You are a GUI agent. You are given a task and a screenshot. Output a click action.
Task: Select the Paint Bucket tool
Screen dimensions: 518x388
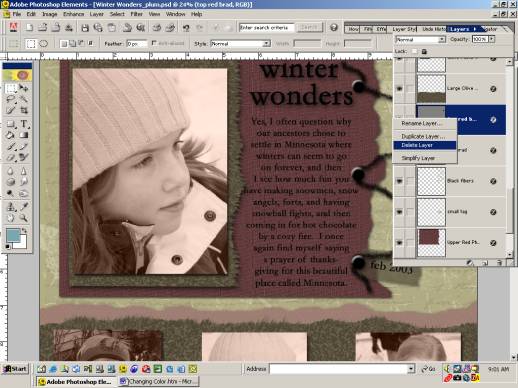10,135
